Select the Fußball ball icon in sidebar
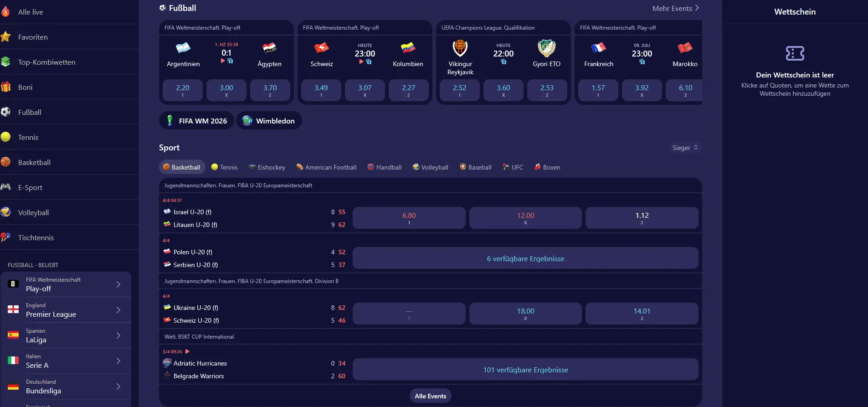The height and width of the screenshot is (407, 868). [x=5, y=112]
